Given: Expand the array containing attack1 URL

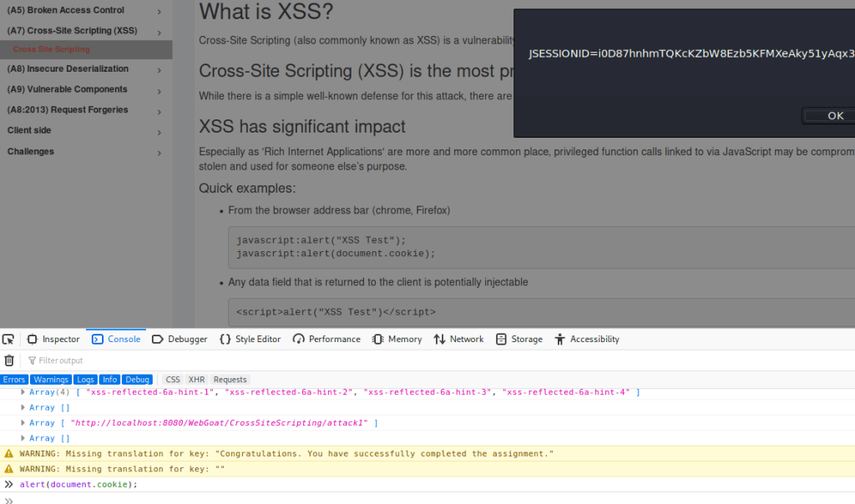Looking at the screenshot, I should pyautogui.click(x=23, y=423).
